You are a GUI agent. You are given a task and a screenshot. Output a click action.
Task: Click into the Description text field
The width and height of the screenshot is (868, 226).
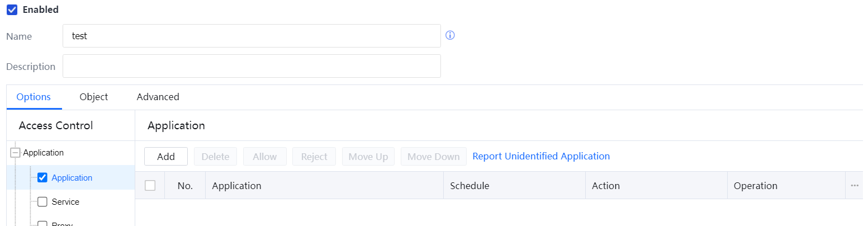coord(252,66)
